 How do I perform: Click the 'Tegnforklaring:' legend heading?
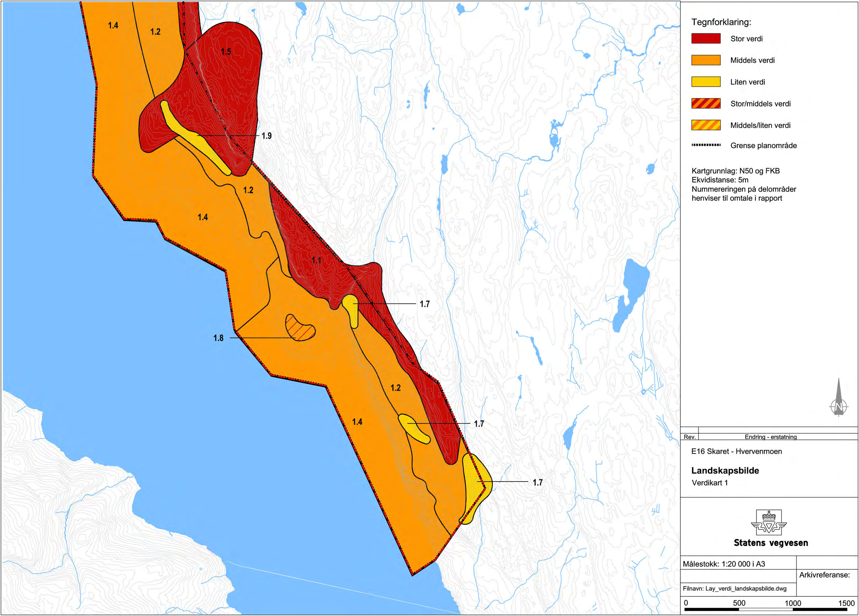point(721,22)
